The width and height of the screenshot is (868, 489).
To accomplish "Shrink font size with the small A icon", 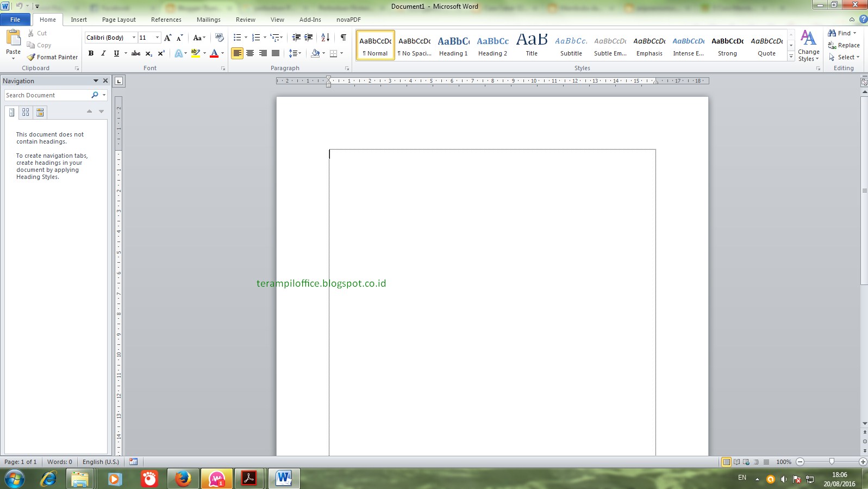I will [180, 38].
